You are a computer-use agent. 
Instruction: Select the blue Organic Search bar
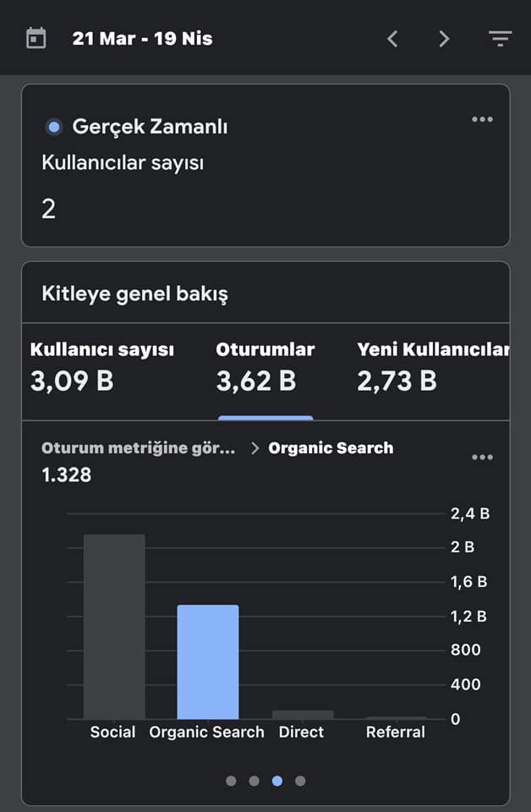[208, 661]
